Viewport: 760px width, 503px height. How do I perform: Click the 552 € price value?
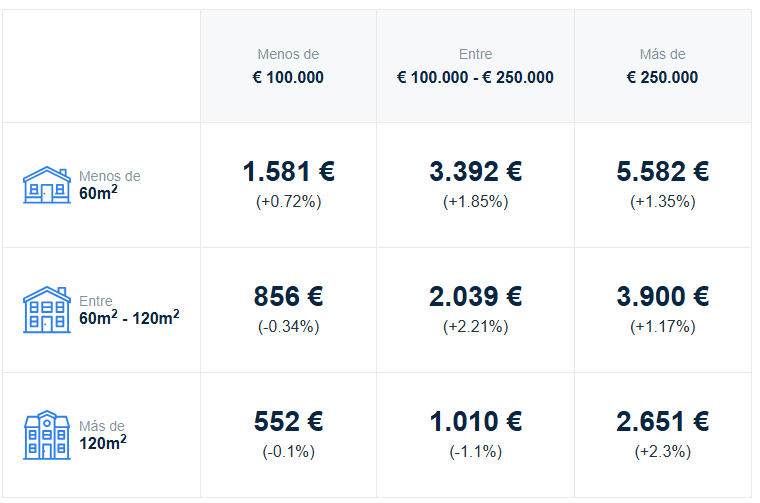click(x=288, y=422)
